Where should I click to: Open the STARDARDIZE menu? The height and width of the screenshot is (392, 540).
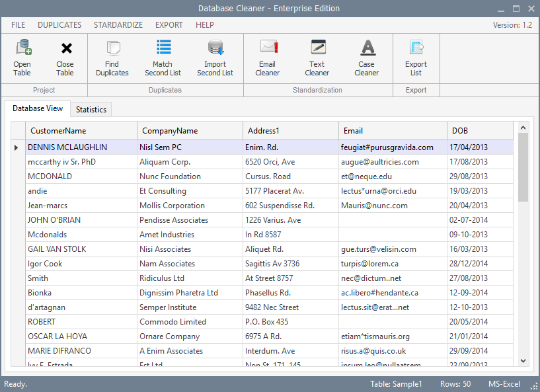(x=118, y=24)
